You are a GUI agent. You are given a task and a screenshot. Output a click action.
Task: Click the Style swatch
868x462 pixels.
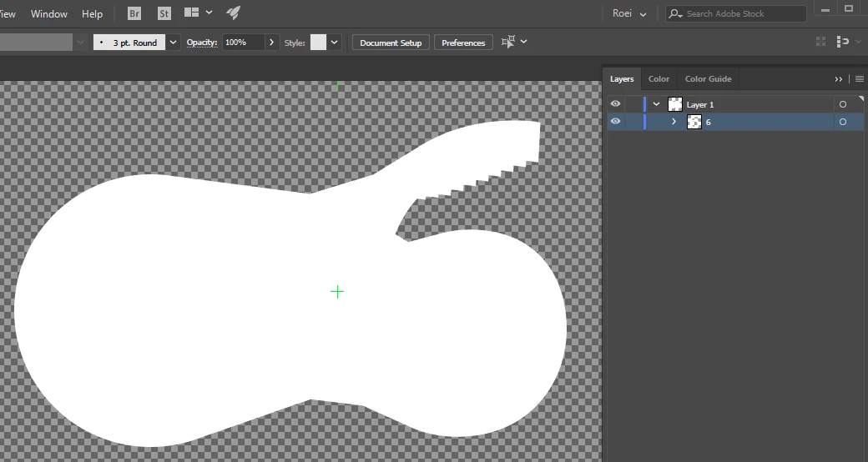click(318, 42)
